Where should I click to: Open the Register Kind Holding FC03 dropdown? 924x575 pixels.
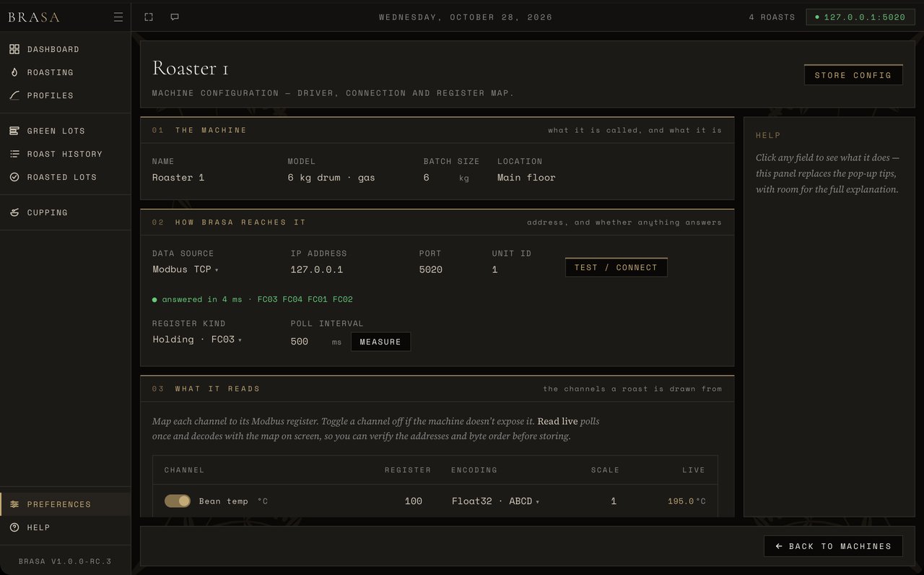[x=197, y=340]
